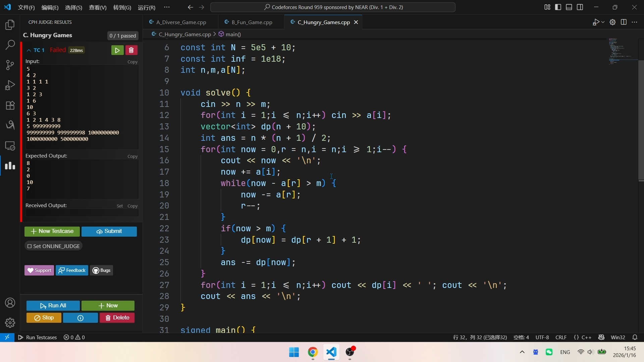Toggle the primary sidebar layout button
This screenshot has width=644, height=362.
pos(558,7)
